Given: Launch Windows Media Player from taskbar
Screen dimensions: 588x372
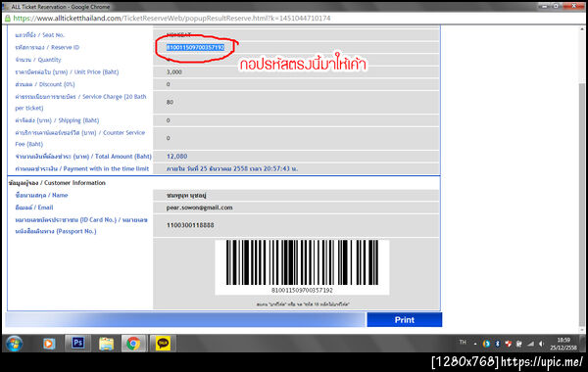Looking at the screenshot, I should [x=49, y=344].
